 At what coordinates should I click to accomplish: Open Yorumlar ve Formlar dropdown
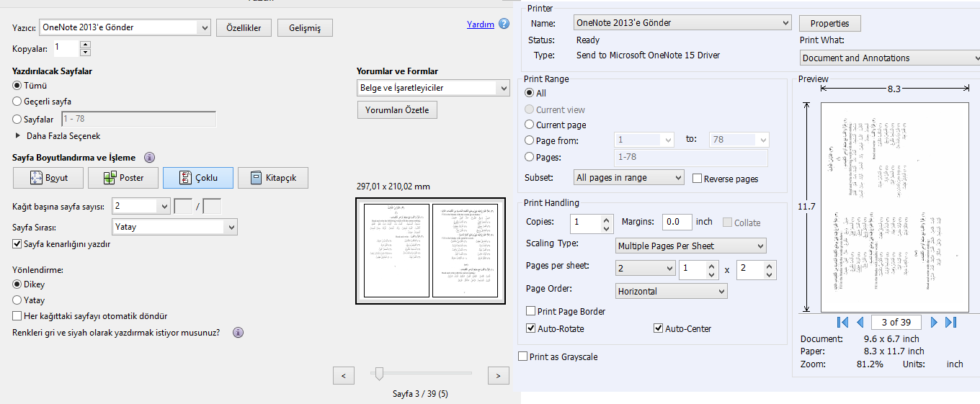point(434,88)
